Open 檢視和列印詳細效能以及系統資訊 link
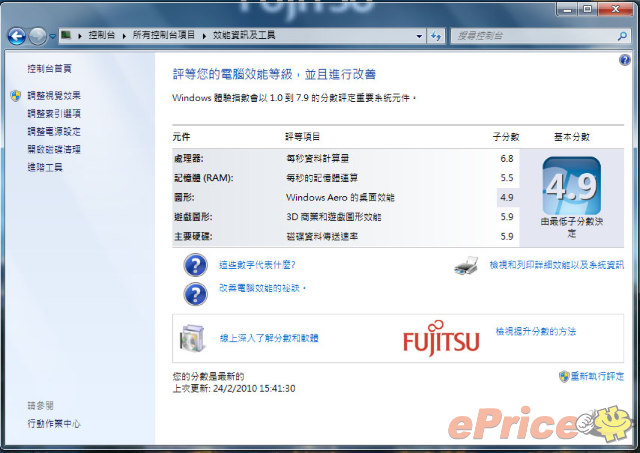 (x=557, y=265)
